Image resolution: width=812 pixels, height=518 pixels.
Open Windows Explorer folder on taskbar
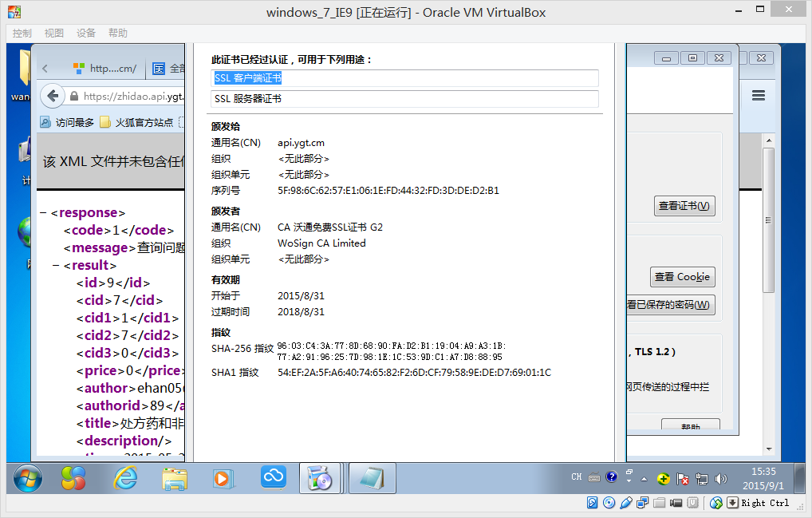pos(175,477)
